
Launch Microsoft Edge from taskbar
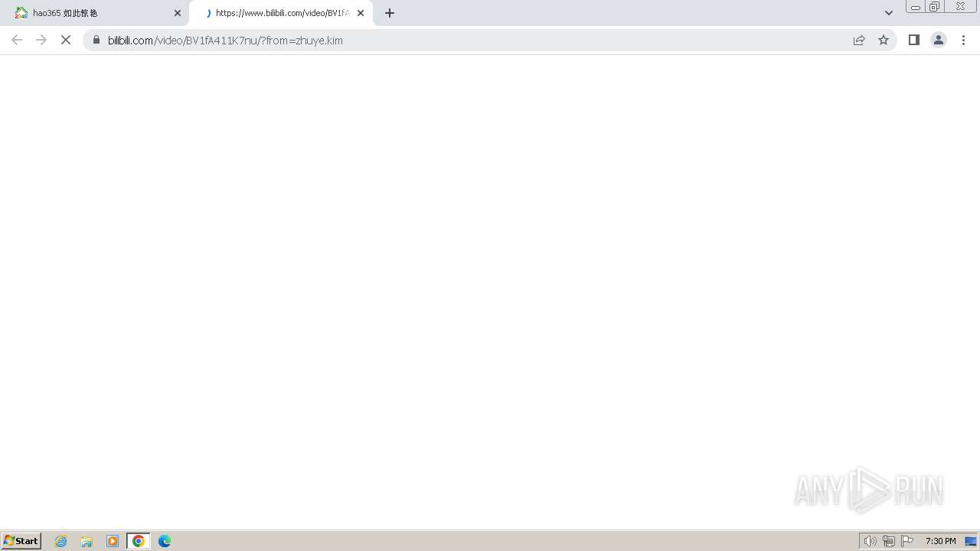[165, 541]
